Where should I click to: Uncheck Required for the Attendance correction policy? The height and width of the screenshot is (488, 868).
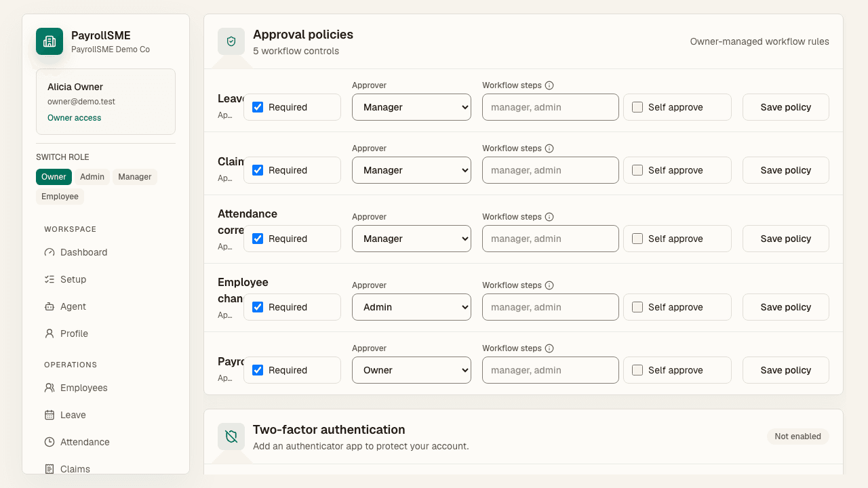click(x=258, y=239)
